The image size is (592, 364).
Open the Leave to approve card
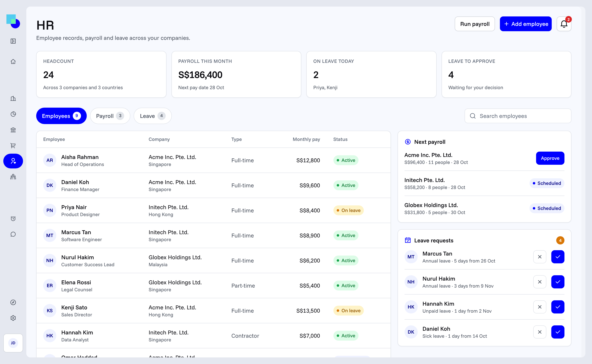click(506, 74)
